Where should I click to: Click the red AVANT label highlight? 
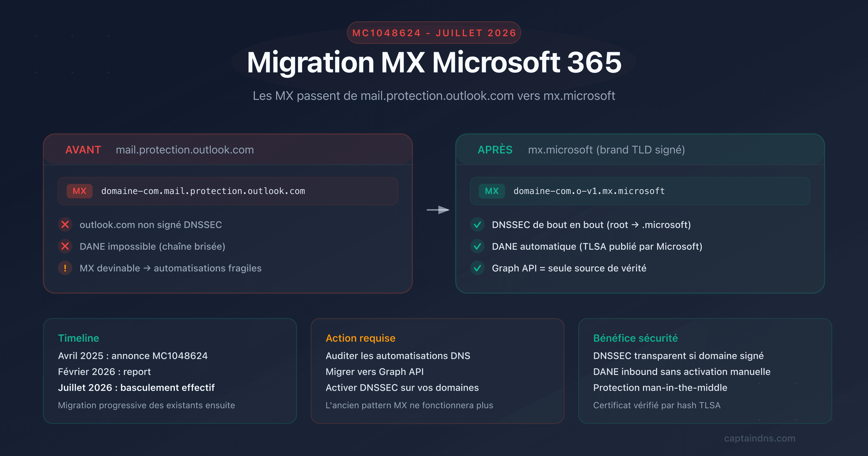83,150
